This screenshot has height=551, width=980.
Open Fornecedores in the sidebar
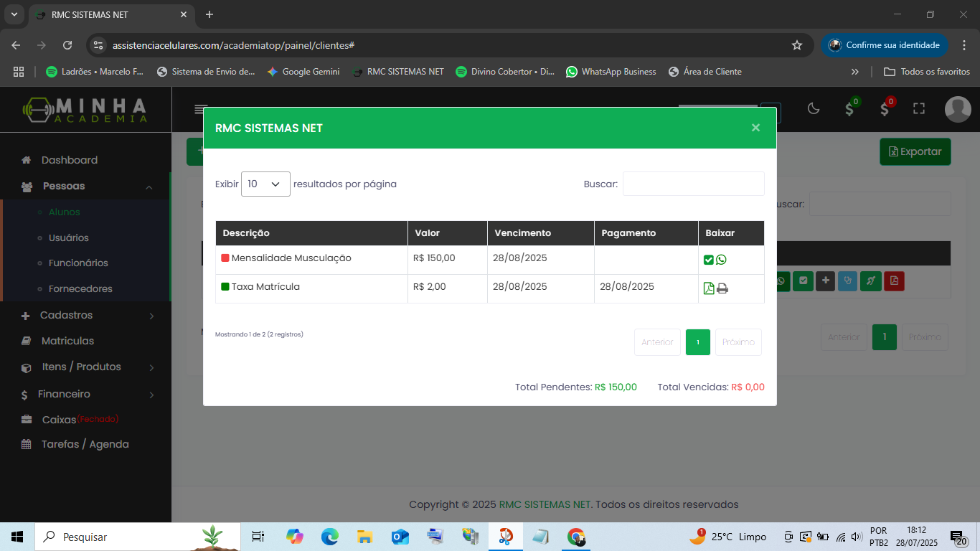tap(80, 289)
